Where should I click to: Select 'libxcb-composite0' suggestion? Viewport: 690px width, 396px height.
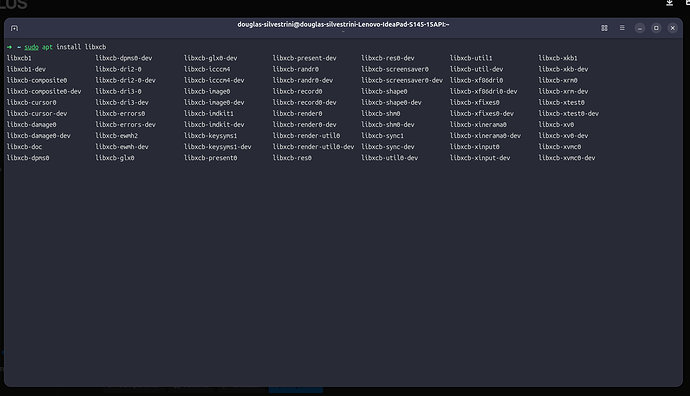point(37,80)
